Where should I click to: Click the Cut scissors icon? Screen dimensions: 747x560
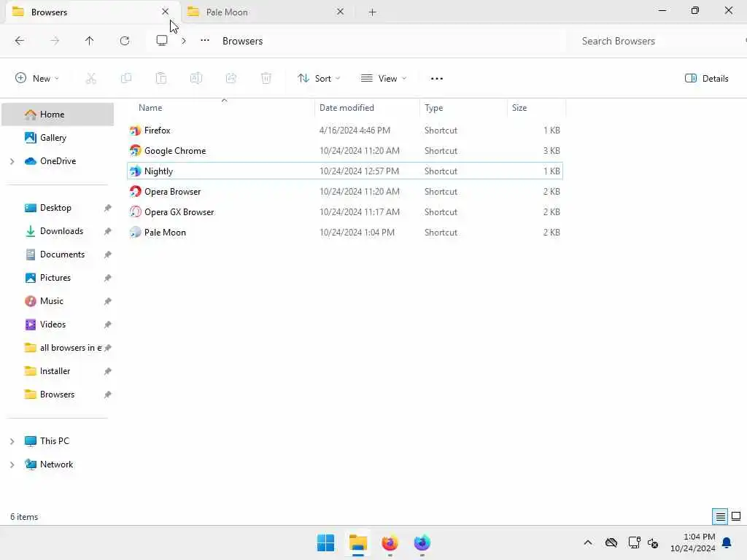coord(91,78)
